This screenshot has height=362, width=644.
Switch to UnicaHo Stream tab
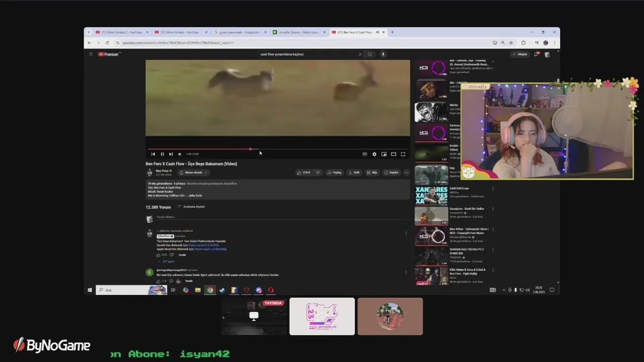[299, 32]
